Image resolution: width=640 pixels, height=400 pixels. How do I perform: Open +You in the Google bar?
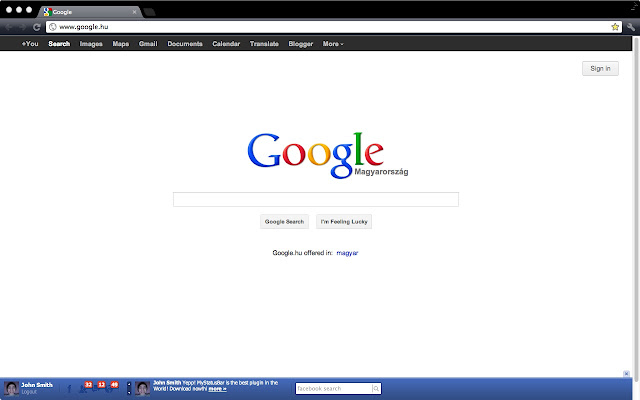pyautogui.click(x=30, y=44)
